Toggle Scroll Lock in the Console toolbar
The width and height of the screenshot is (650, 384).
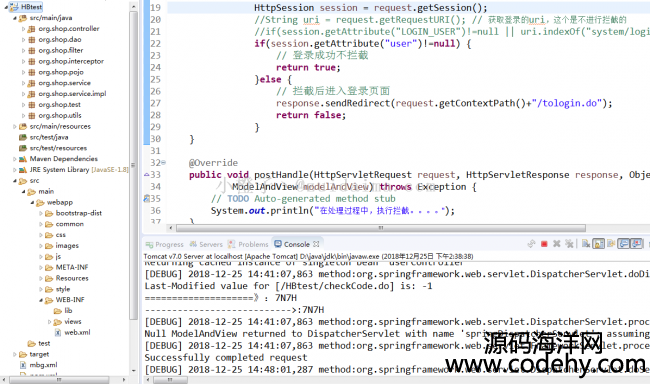pyautogui.click(x=599, y=244)
